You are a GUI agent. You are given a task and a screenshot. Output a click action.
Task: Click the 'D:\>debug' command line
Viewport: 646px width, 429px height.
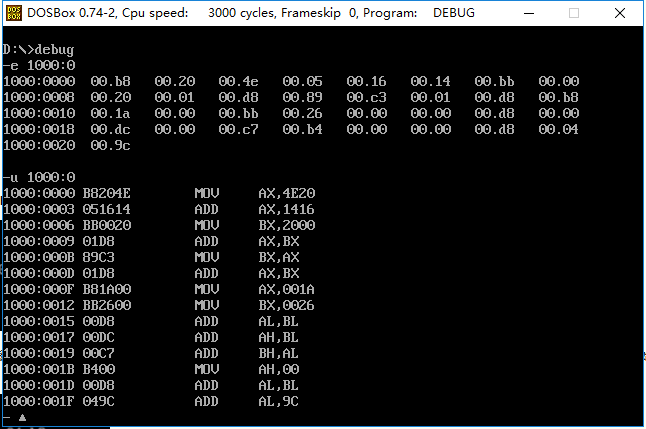coord(38,49)
